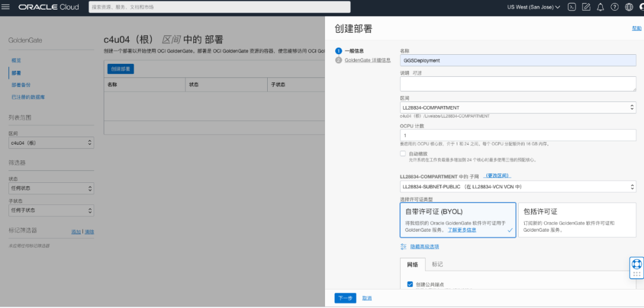
Task: Open the 任何子状态 sub-status filter dropdown
Action: 51,210
